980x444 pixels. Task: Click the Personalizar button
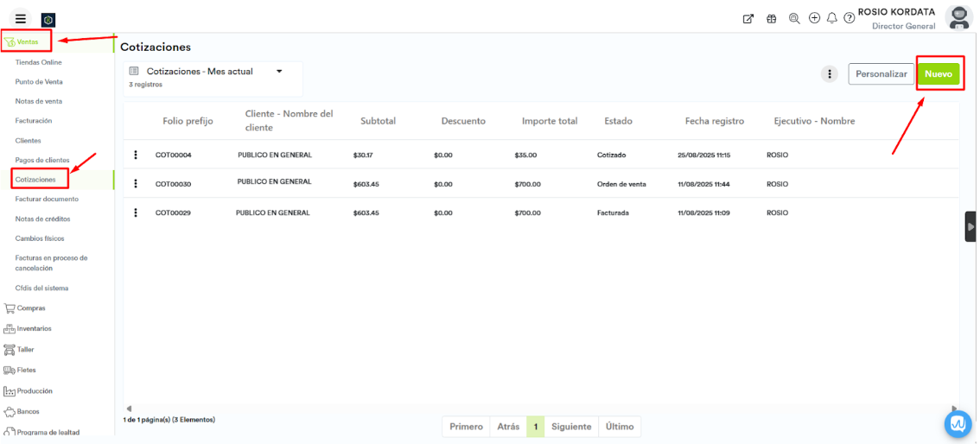(x=881, y=74)
